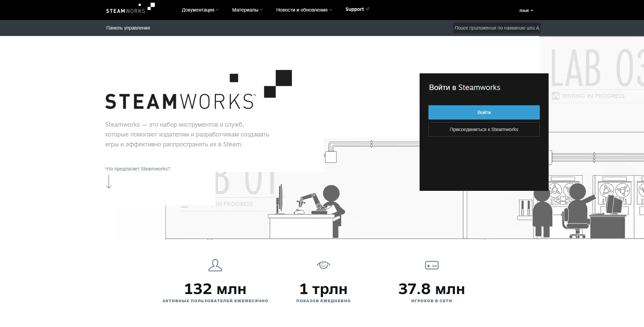The width and height of the screenshot is (644, 327).
Task: Open the Support external link
Action: pos(357,9)
